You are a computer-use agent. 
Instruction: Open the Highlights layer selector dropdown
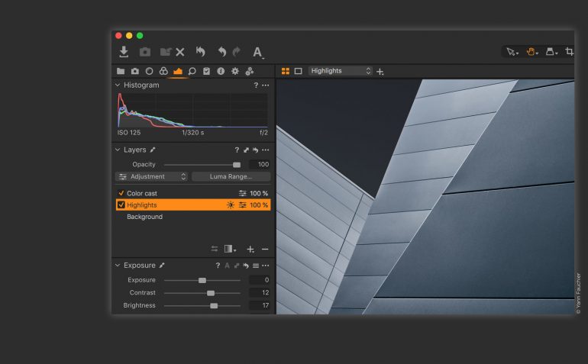[340, 71]
